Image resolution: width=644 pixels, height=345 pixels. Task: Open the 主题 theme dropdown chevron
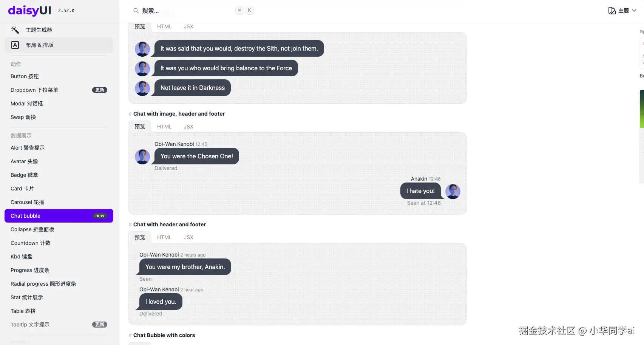pyautogui.click(x=634, y=11)
